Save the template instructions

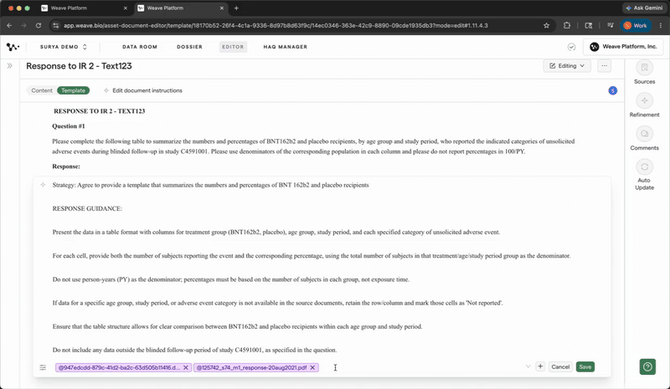click(585, 367)
